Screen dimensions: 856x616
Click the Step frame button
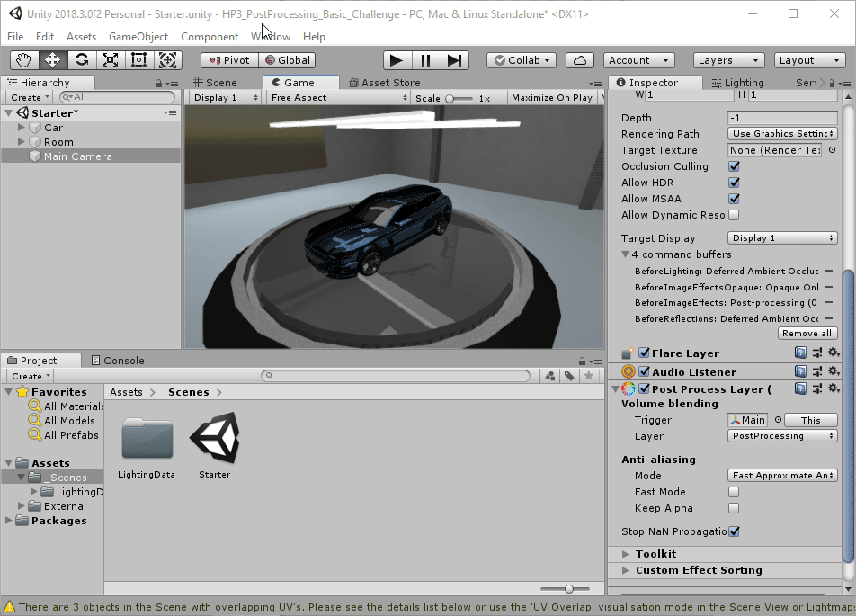[x=455, y=60]
